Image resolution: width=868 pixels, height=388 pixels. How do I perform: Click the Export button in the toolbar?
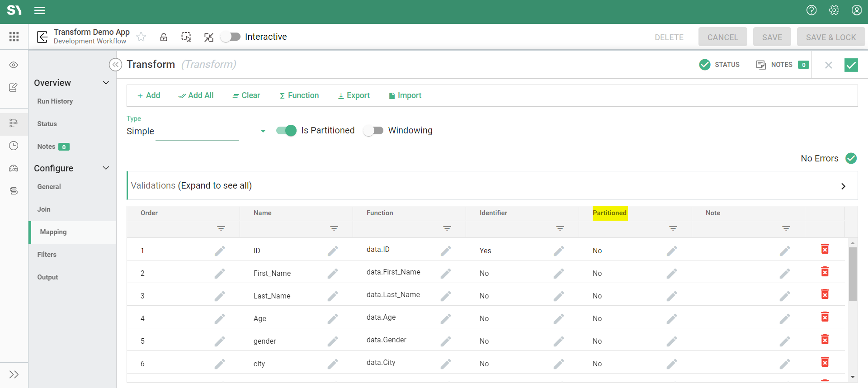(354, 95)
